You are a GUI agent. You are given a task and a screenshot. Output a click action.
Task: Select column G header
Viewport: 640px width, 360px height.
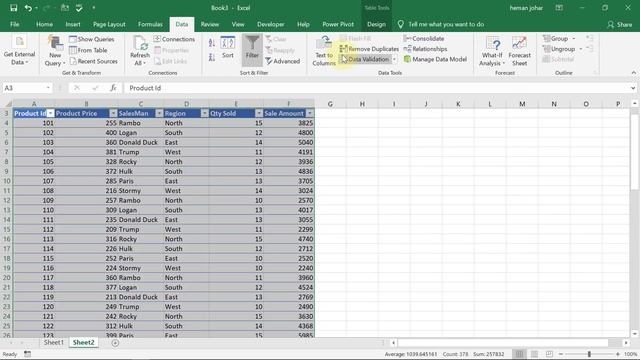coord(330,104)
